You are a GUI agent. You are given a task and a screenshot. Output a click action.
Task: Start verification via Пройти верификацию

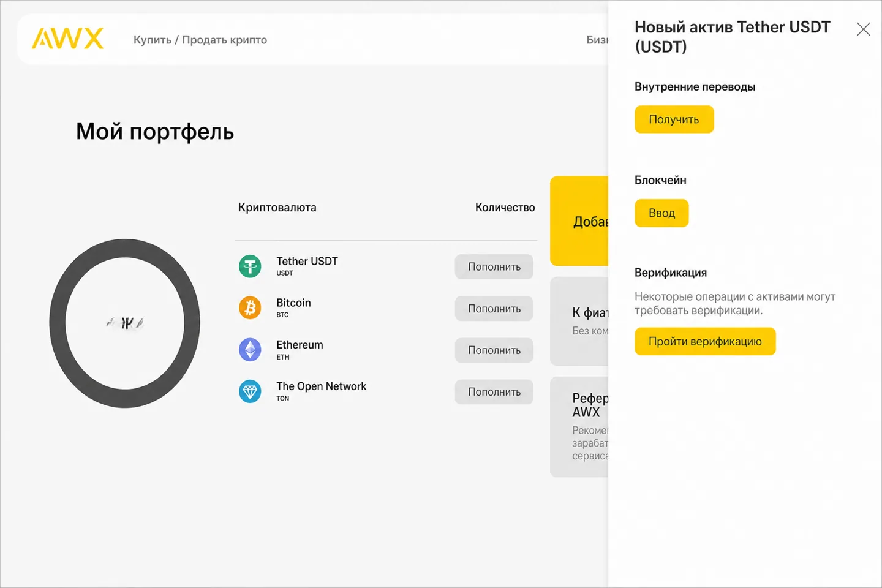[705, 341]
